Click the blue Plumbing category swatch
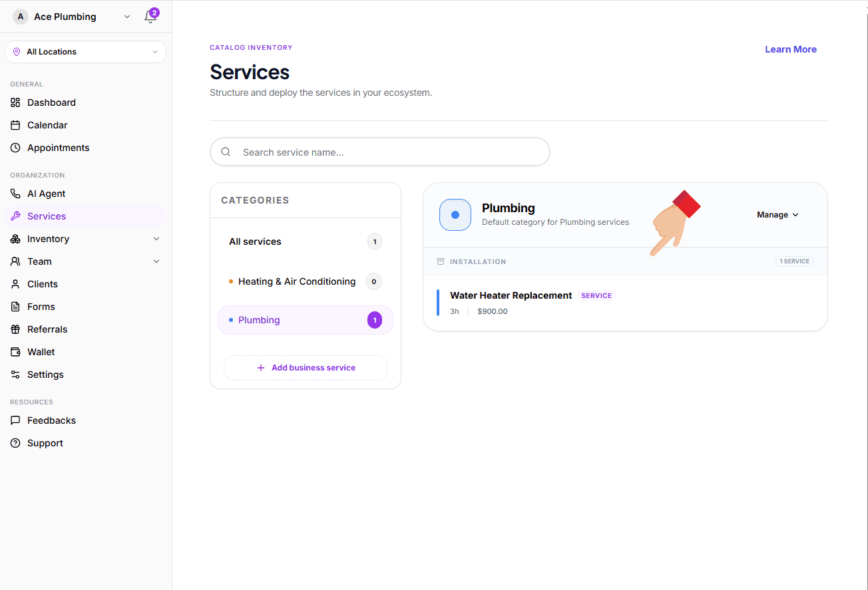Viewport: 868px width, 590px height. 455,214
